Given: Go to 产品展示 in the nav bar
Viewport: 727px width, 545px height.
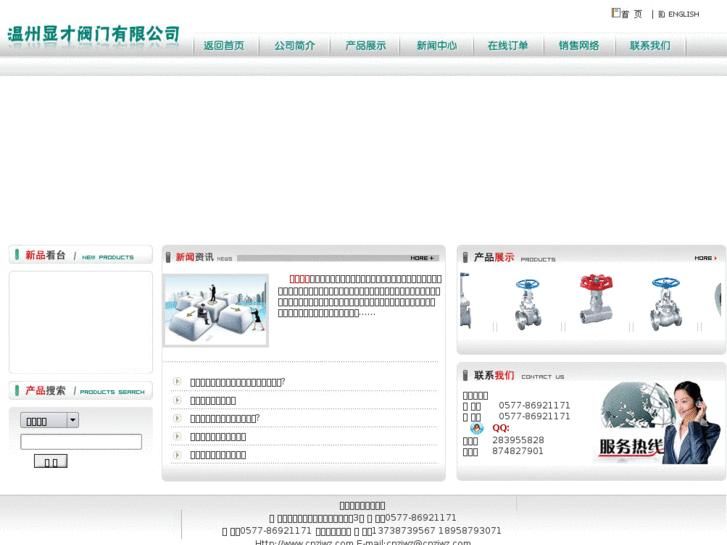Looking at the screenshot, I should point(366,45).
